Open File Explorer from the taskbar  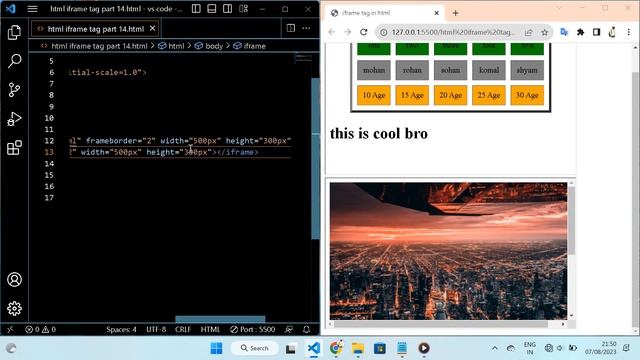[x=358, y=348]
